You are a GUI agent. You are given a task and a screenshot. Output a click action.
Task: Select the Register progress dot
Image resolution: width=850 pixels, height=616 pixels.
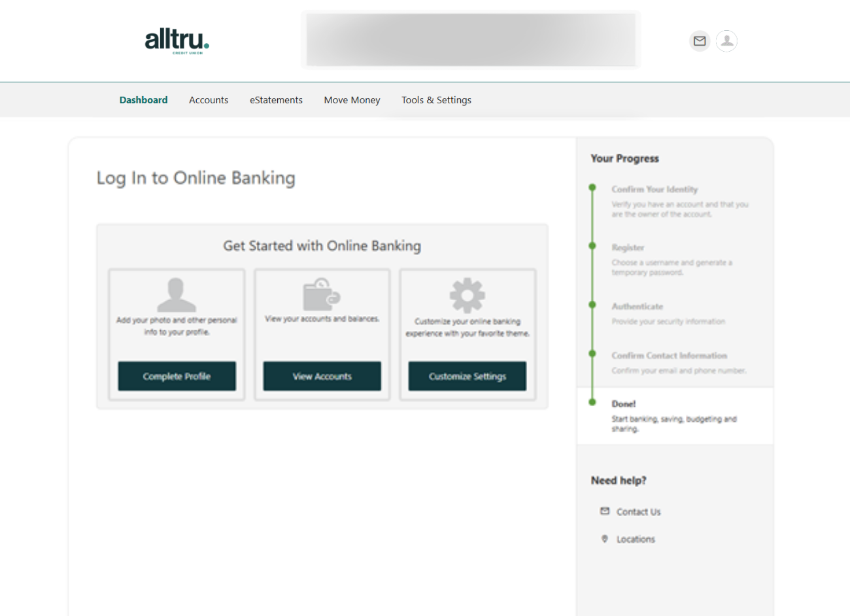592,246
